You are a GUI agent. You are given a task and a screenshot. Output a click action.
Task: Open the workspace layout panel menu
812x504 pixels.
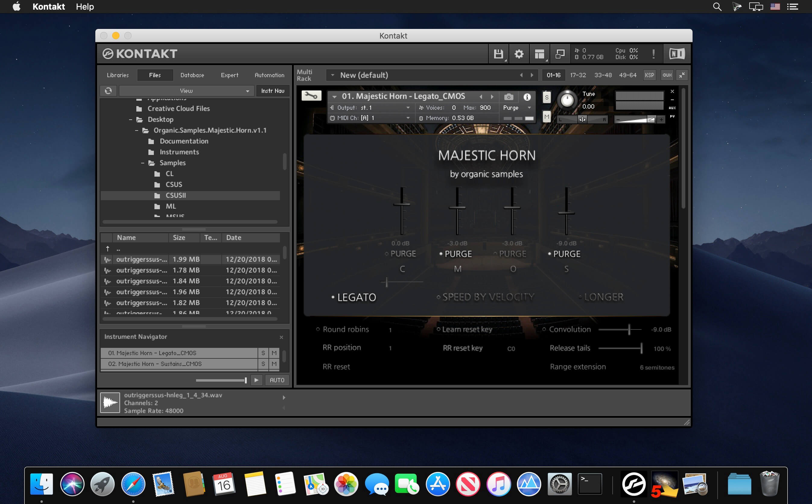pos(540,54)
